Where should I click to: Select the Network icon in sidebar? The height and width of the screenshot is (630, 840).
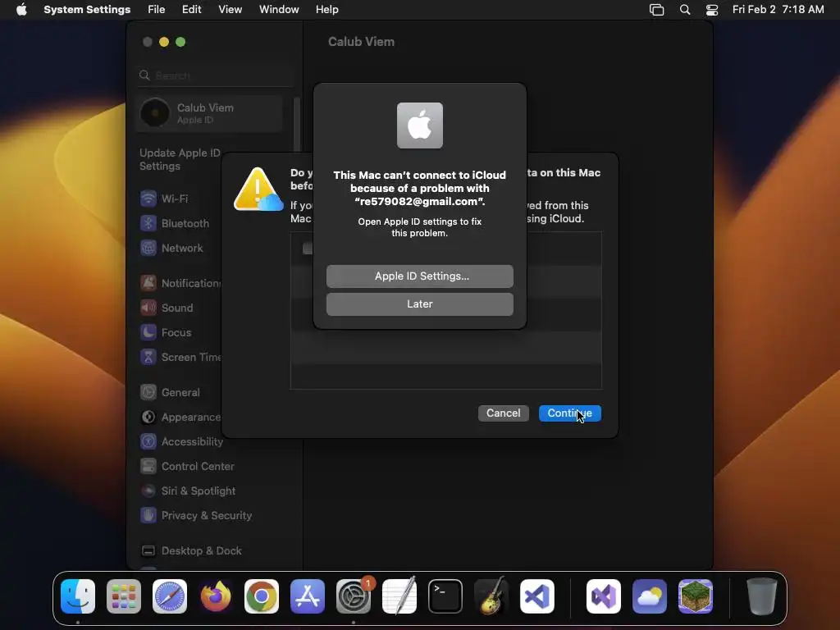tap(148, 248)
